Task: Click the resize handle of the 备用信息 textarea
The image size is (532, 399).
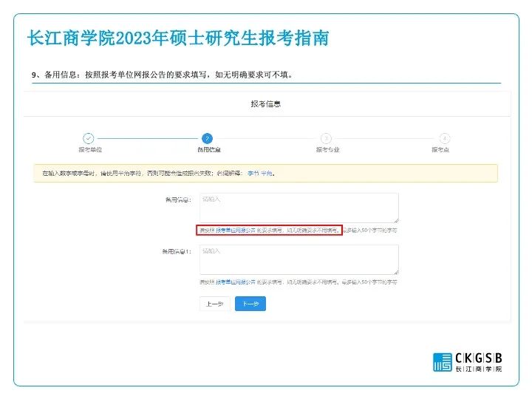Action: coord(396,220)
